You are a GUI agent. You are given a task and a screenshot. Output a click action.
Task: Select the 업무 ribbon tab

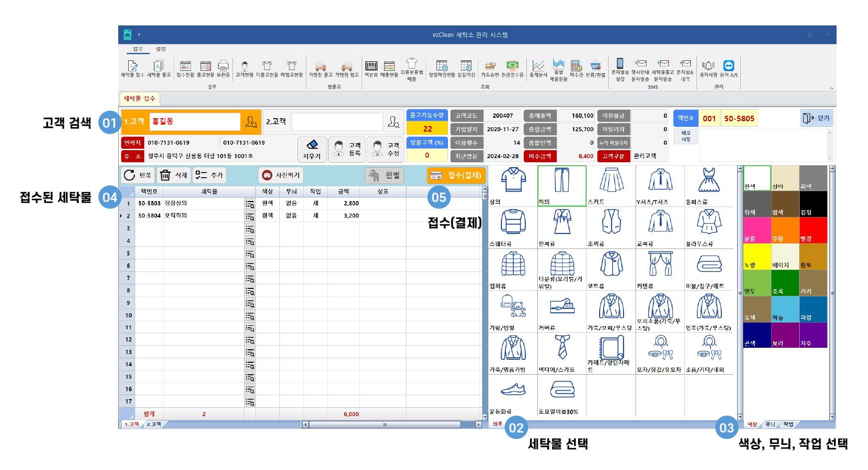click(138, 49)
